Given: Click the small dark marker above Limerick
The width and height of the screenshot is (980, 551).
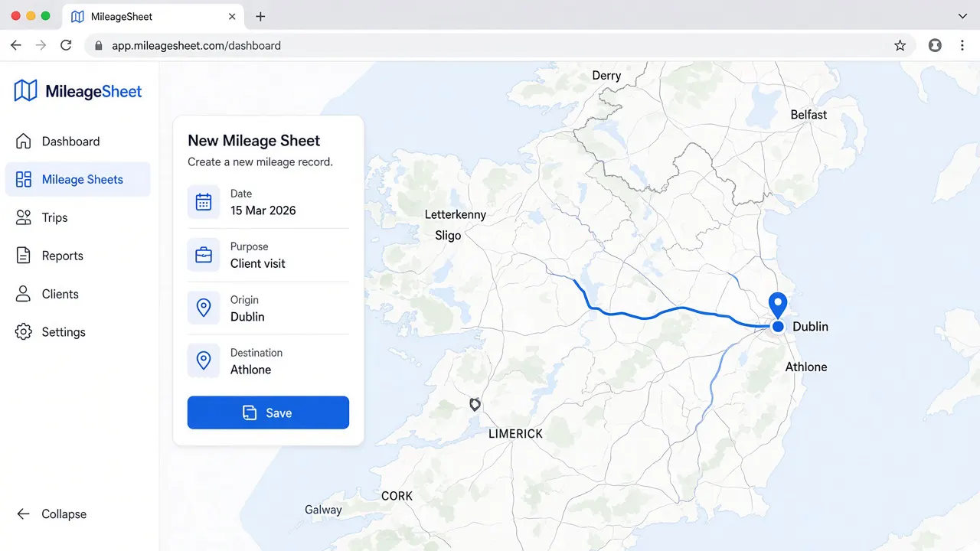Looking at the screenshot, I should tap(475, 404).
